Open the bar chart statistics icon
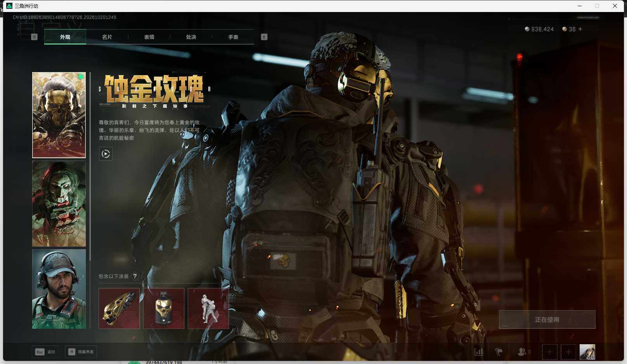627x364 pixels. coord(479,352)
